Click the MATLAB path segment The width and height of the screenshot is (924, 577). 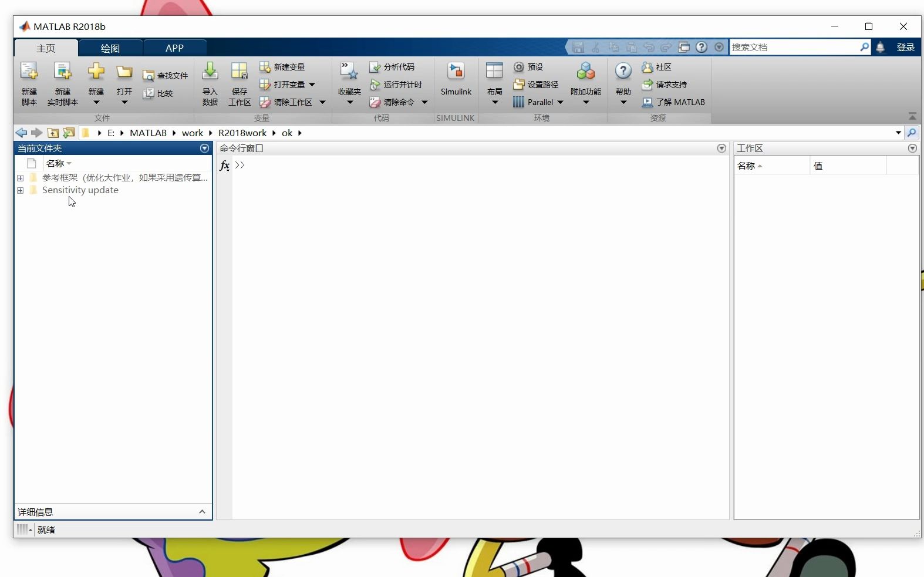(x=148, y=133)
